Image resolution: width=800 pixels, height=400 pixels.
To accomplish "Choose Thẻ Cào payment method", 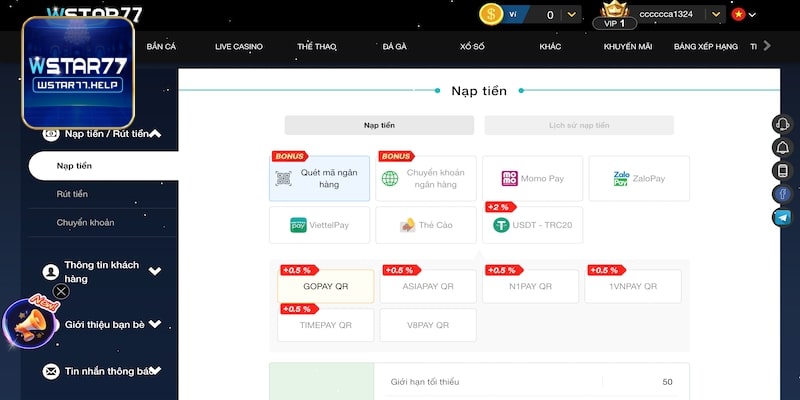I will 426,225.
